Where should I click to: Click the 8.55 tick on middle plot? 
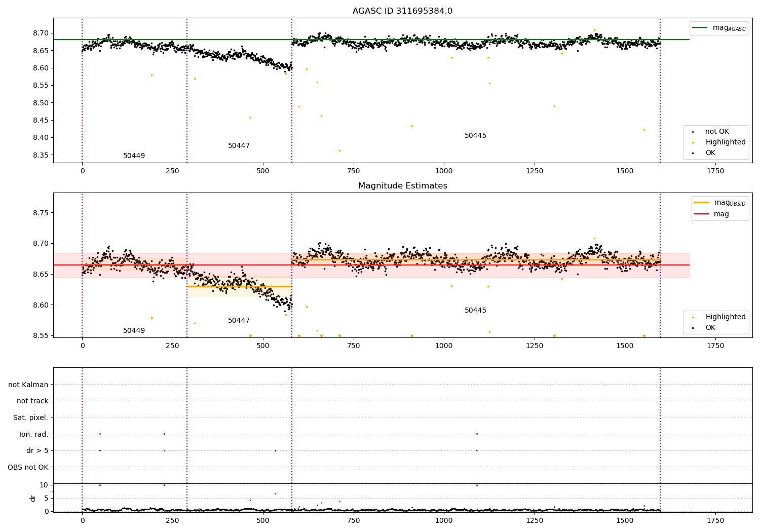40,336
